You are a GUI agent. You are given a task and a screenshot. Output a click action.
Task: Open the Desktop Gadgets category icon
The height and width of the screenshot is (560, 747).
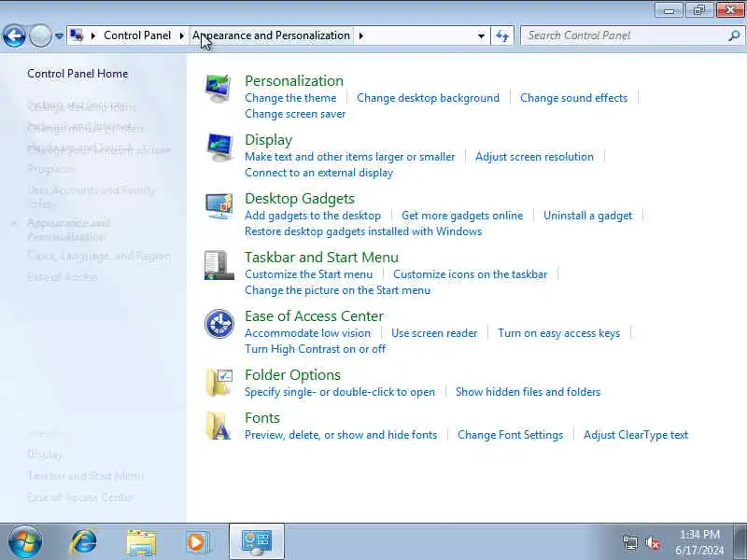(219, 205)
